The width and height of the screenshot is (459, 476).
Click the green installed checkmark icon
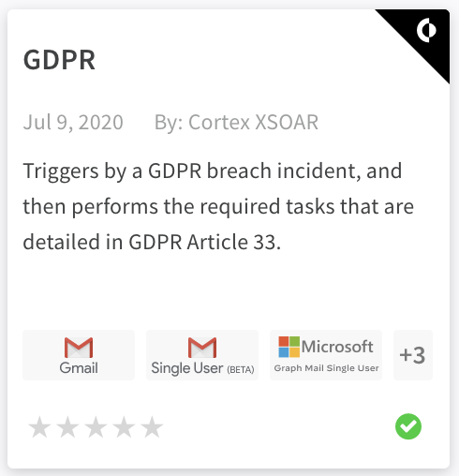coord(408,426)
